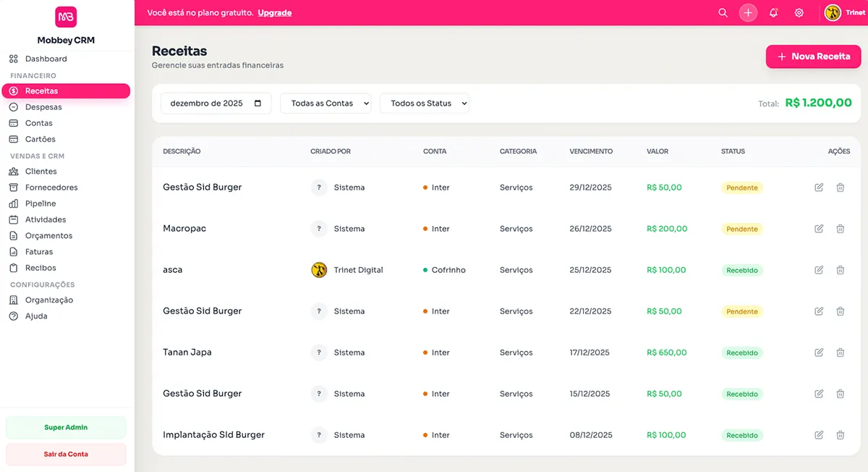Open the settings gear icon
Image resolution: width=868 pixels, height=472 pixels.
click(x=799, y=12)
